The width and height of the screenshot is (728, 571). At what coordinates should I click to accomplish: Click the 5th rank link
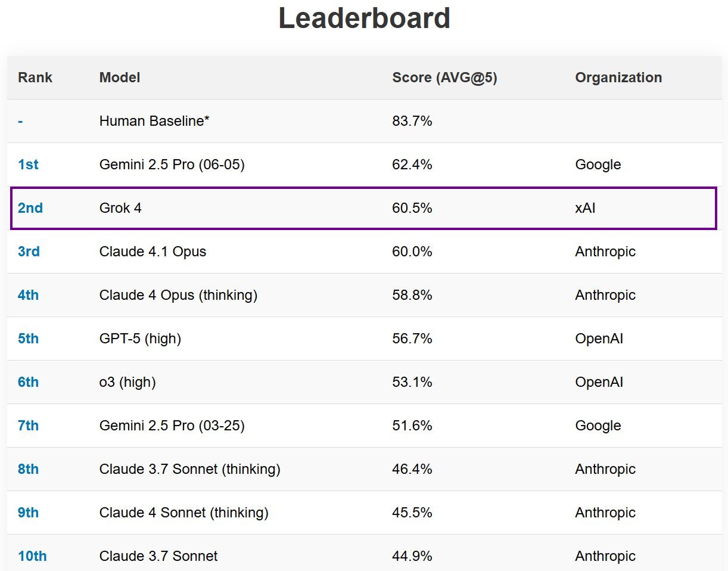click(28, 339)
